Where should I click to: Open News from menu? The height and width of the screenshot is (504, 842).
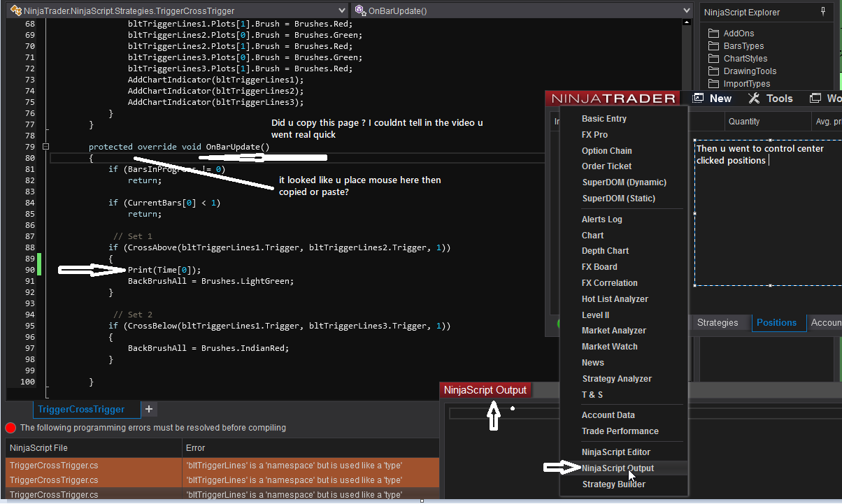pyautogui.click(x=592, y=363)
